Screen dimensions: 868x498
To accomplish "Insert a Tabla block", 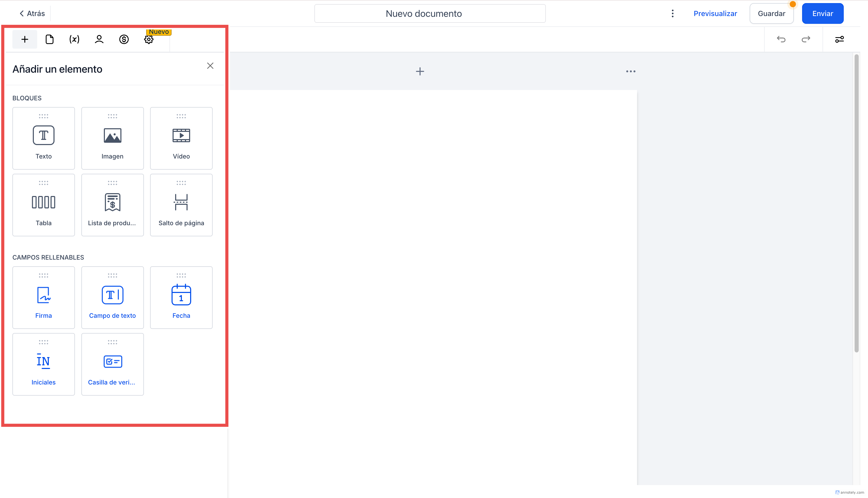I will coord(43,205).
